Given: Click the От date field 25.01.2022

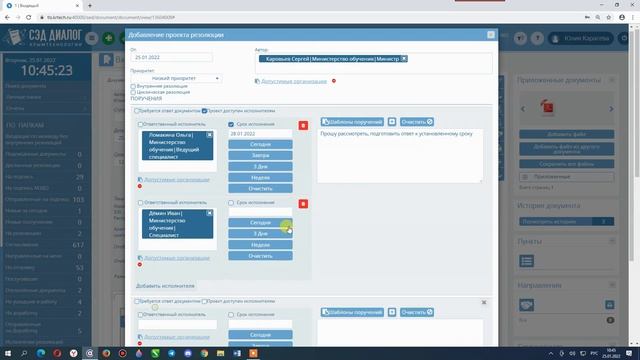Looking at the screenshot, I should [171, 58].
